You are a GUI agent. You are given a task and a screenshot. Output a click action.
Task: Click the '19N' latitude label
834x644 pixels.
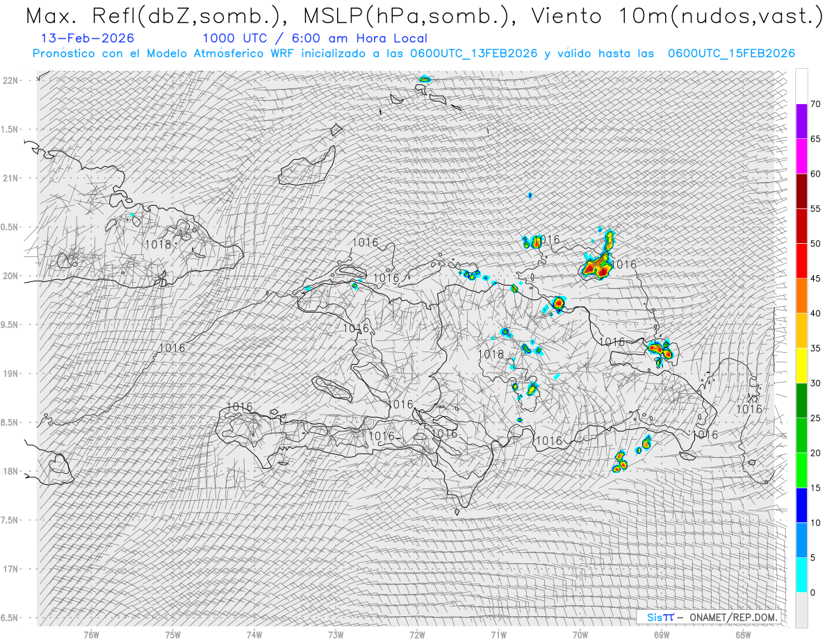(11, 374)
